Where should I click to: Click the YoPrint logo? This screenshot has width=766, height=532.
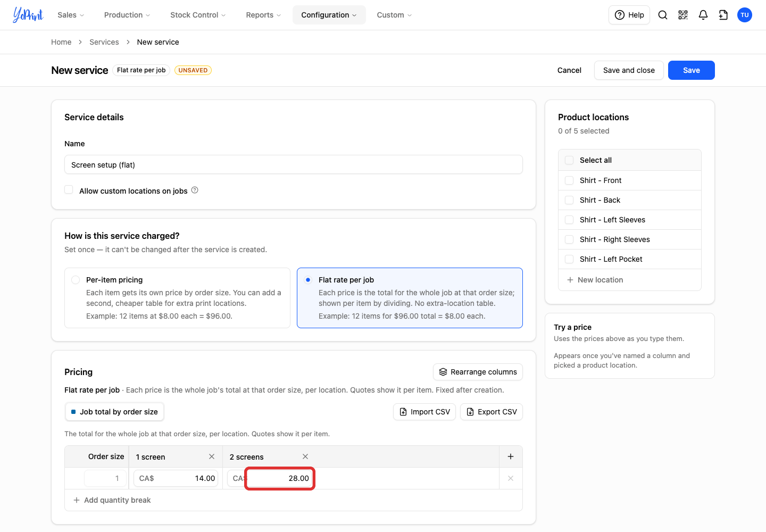[x=28, y=15]
